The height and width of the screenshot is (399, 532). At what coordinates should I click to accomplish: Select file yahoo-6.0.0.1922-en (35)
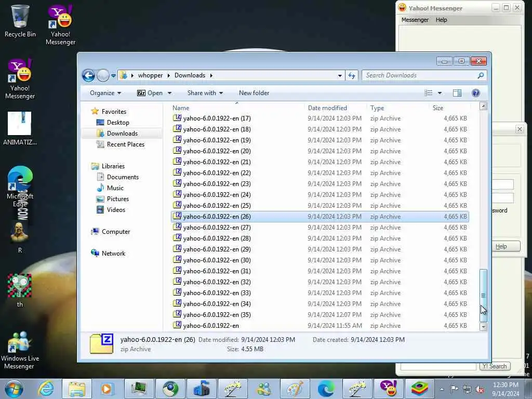[x=320, y=314]
